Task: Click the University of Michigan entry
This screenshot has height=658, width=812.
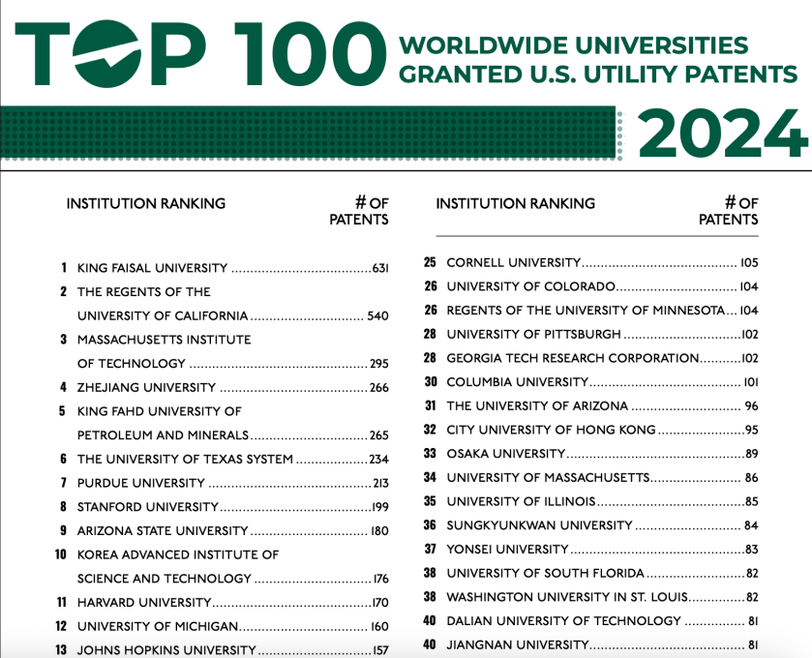Action: (157, 627)
